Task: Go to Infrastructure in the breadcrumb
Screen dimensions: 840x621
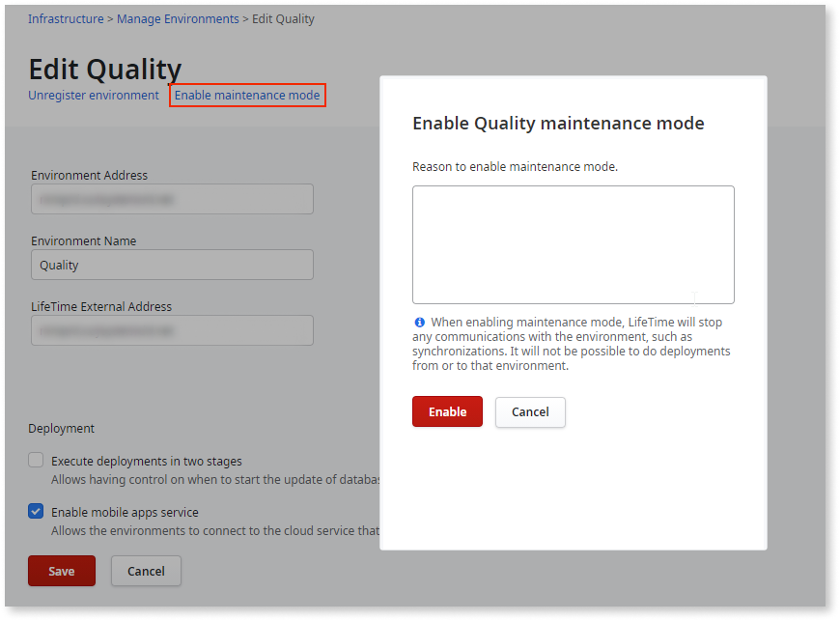Action: pos(67,18)
